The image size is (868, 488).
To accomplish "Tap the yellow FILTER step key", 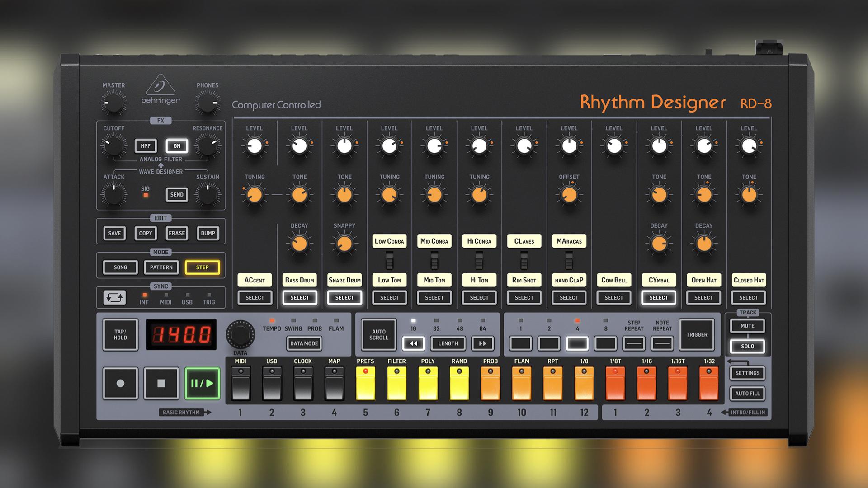I will pyautogui.click(x=396, y=384).
